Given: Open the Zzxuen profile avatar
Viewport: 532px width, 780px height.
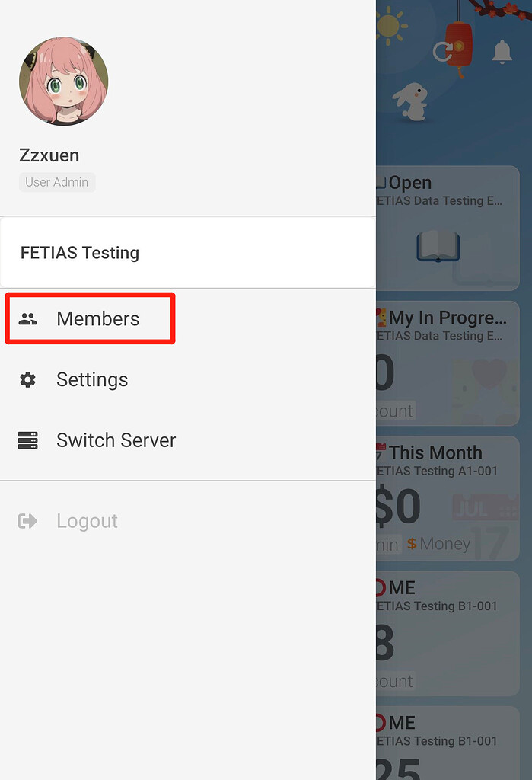Looking at the screenshot, I should (x=63, y=80).
